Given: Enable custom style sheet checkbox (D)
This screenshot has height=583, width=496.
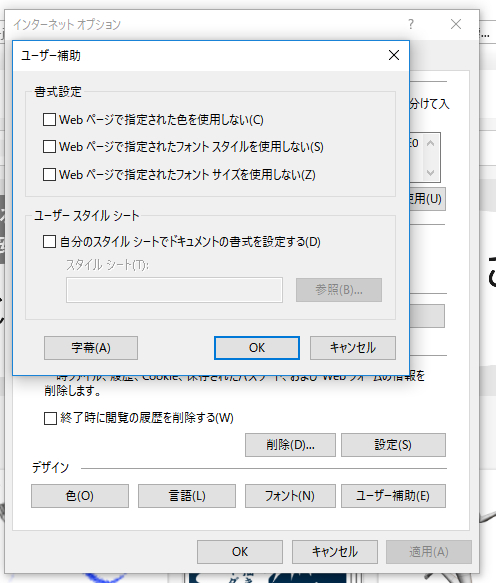Looking at the screenshot, I should 49,242.
